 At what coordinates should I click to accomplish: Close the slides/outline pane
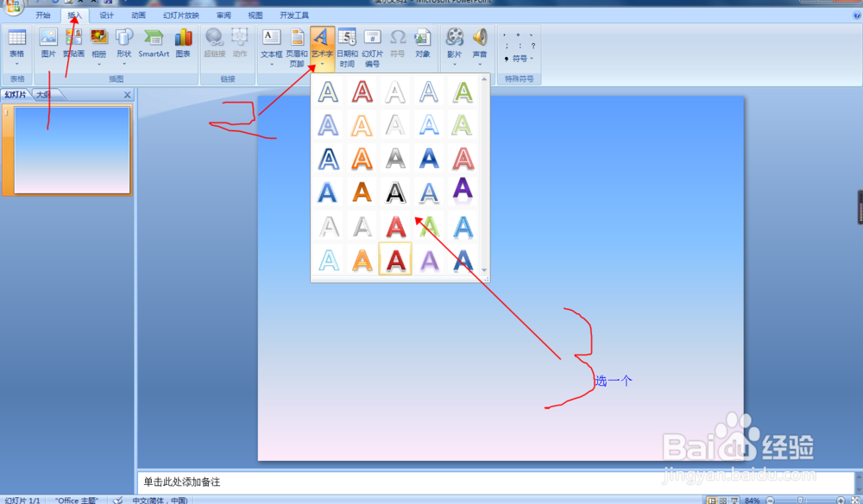tap(127, 95)
